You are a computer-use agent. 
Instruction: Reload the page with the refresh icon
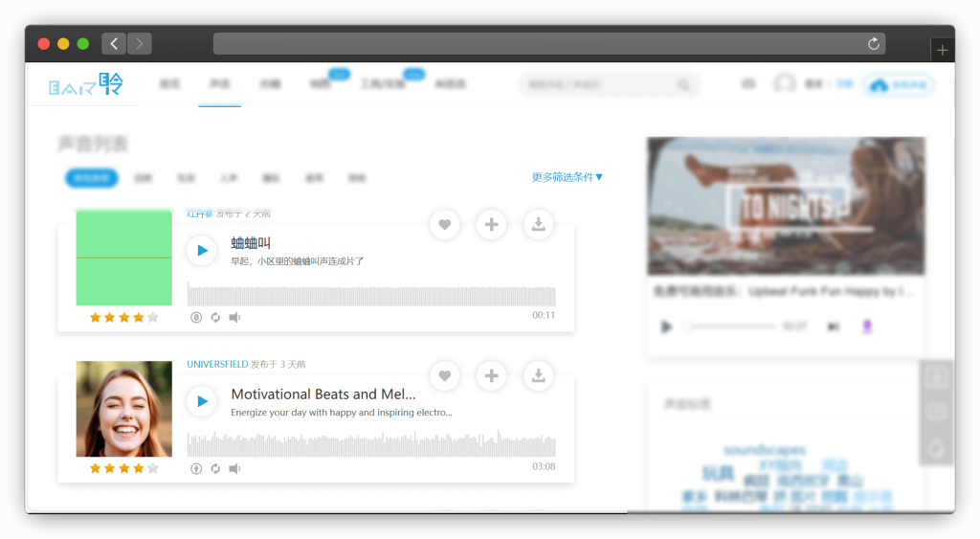(874, 44)
